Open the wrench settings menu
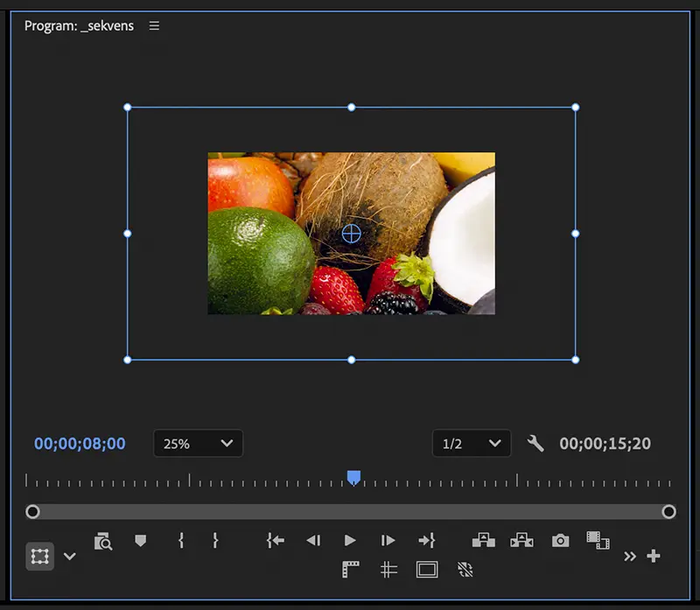 click(x=535, y=444)
